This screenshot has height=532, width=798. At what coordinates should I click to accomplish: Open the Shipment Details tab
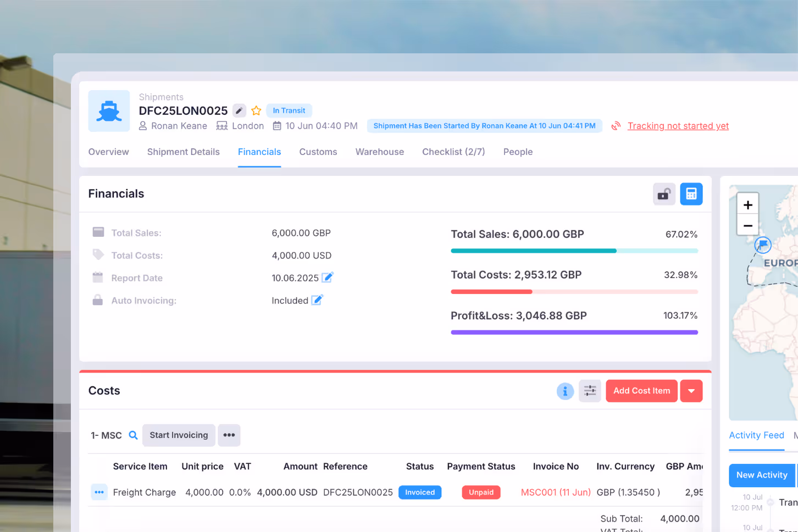click(184, 152)
